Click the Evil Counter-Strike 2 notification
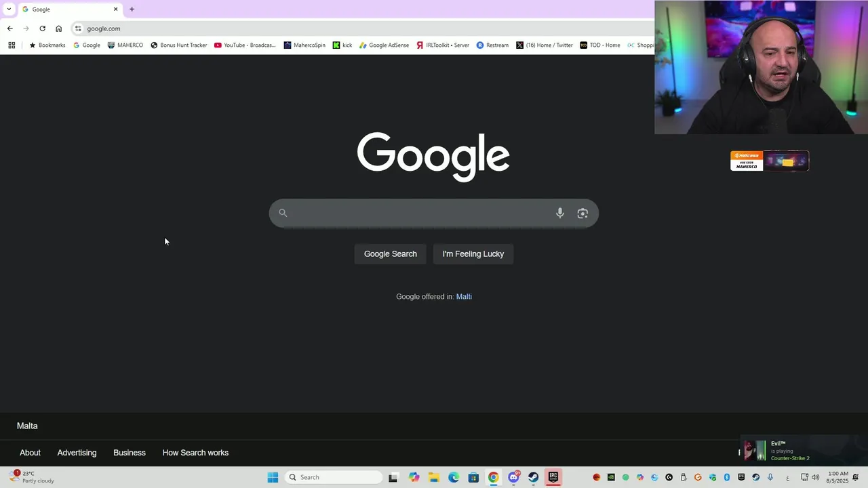 coord(804,451)
